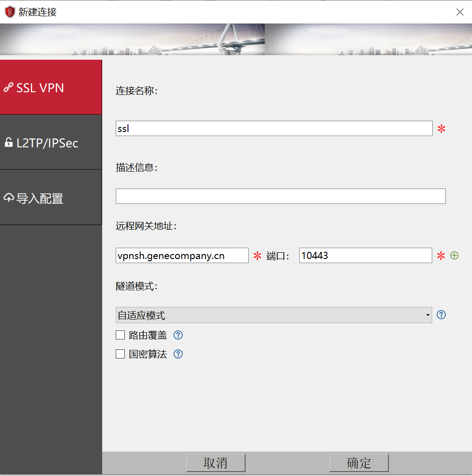Click the 端口 field showing 10443
The image size is (472, 476).
(365, 255)
